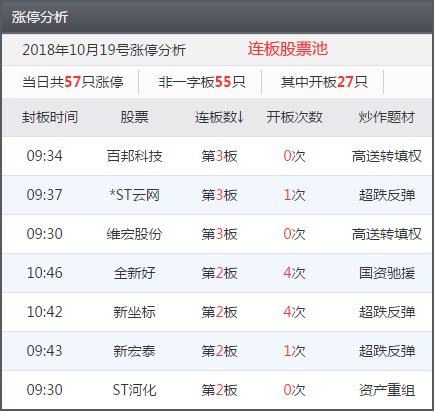Screen dimensions: 434x411
Task: Open stock 全新好
Action: [x=134, y=273]
